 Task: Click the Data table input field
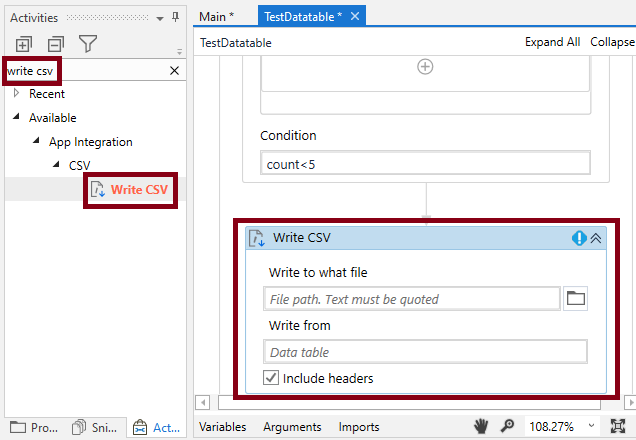click(x=425, y=352)
